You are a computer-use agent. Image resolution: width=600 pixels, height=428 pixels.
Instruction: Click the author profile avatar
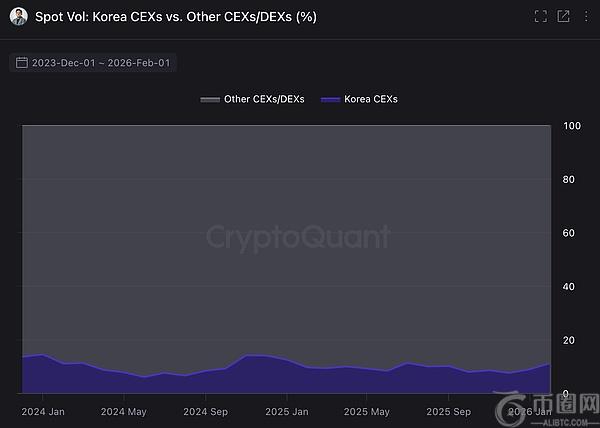(18, 16)
